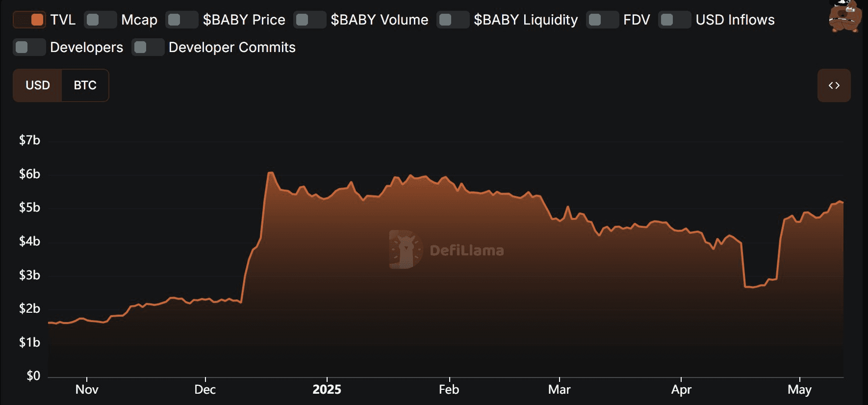Image resolution: width=868 pixels, height=405 pixels.
Task: Click the FDV legend label
Action: pos(637,20)
